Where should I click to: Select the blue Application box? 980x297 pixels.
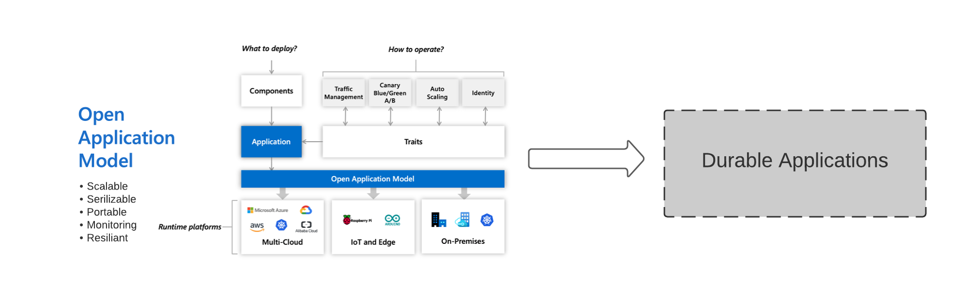pos(271,142)
